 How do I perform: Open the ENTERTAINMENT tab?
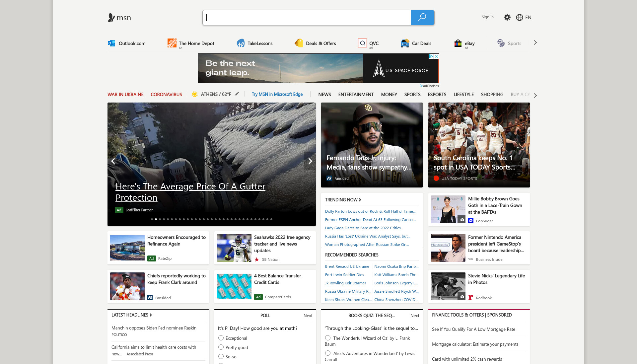(x=356, y=95)
